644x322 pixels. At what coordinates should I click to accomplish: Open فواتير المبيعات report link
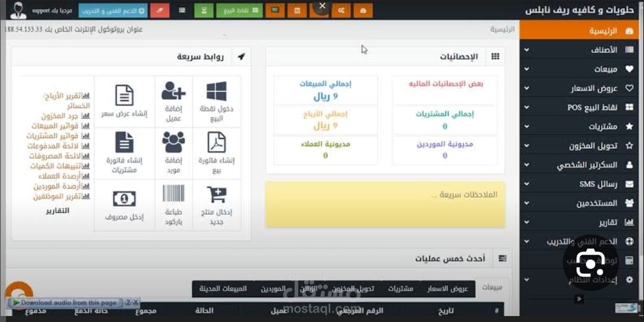pos(60,126)
